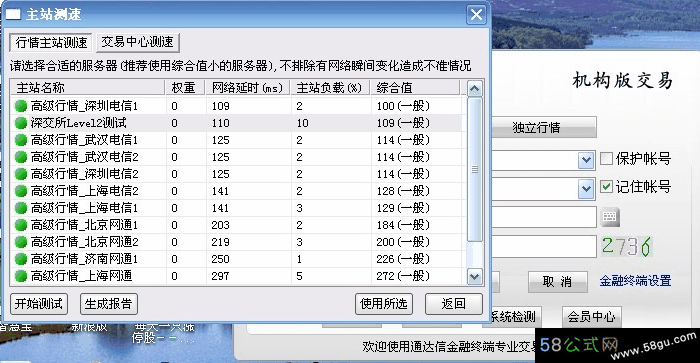Click green status icon for 深圳电信1 server
Screen dimensions: 700x363
tap(21, 106)
